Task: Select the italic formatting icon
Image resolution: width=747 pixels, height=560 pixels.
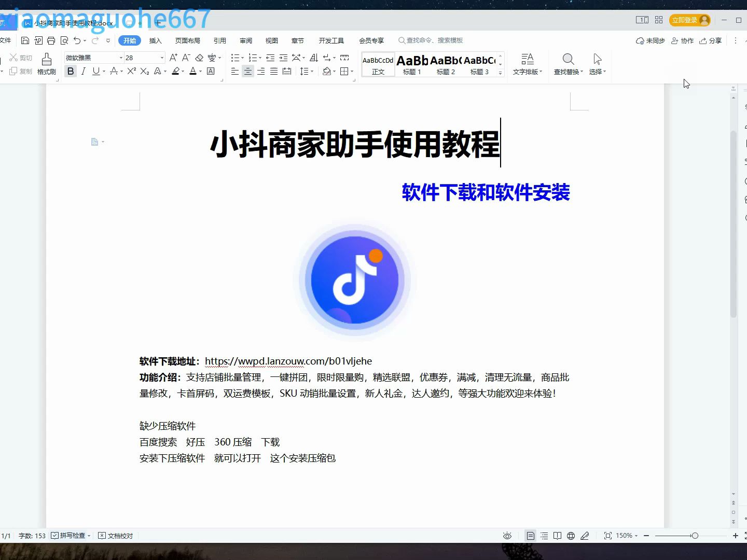Action: point(83,72)
